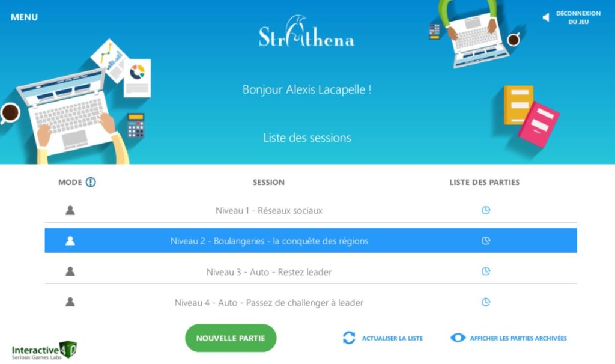This screenshot has height=364, width=615.
Task: Click ACTUALISER LA LISTE link
Action: (392, 338)
